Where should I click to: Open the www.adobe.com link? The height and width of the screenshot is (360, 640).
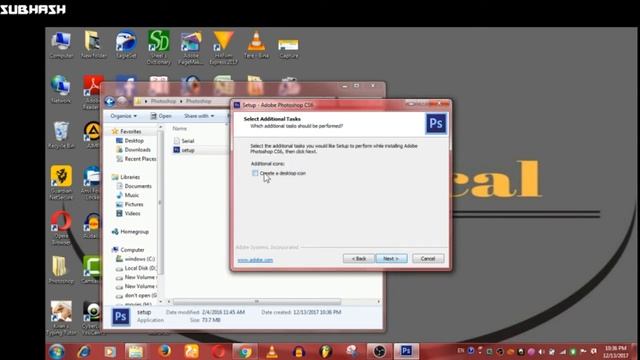pos(255,260)
